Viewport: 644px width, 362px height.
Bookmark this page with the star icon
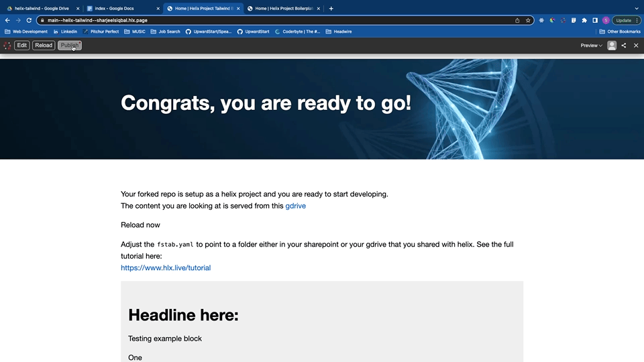pyautogui.click(x=528, y=20)
